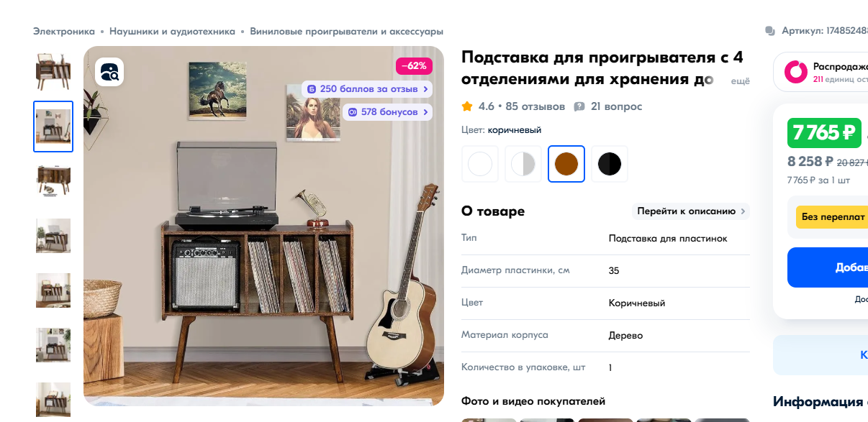868x422 pixels.
Task: Click the similar image search icon on photo
Action: coord(109,72)
